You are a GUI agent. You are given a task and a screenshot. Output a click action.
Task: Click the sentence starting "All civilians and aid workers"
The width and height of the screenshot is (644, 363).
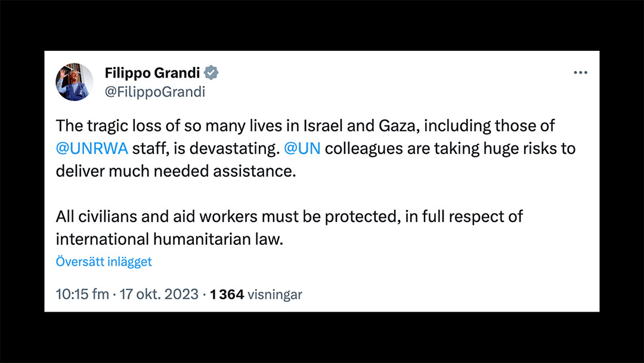pos(239,216)
